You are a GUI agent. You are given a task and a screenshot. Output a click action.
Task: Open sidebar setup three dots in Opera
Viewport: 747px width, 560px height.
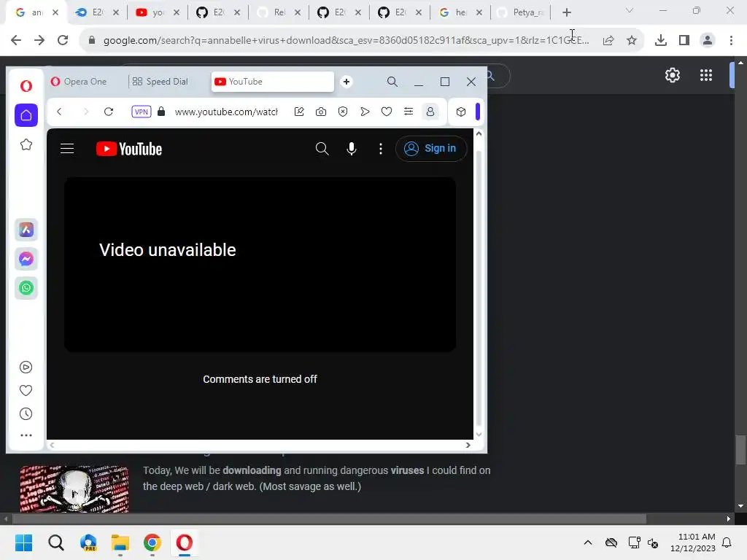26,435
